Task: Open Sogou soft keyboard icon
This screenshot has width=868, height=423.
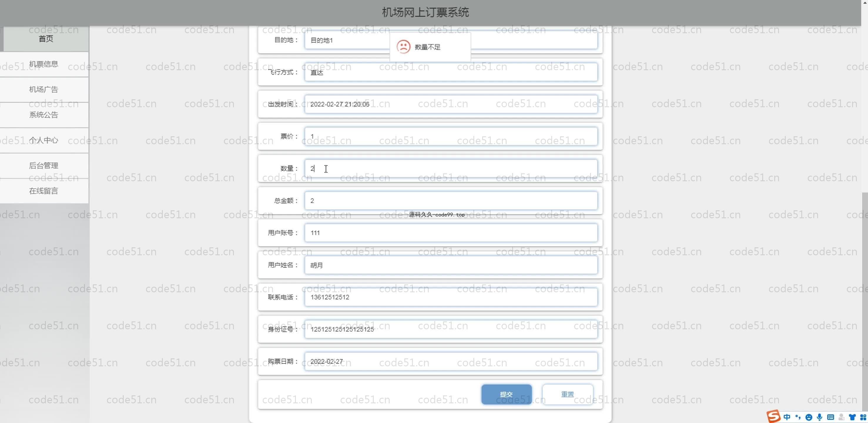Action: (831, 417)
